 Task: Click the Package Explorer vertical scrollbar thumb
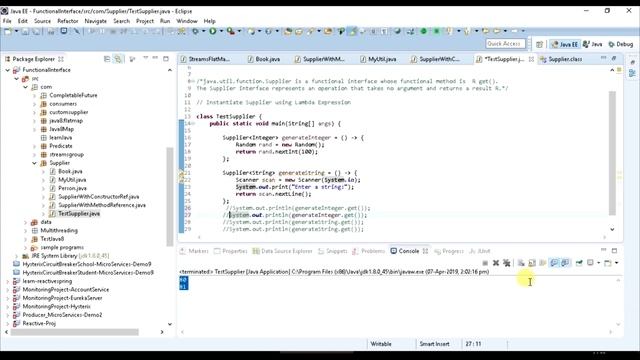(170, 197)
